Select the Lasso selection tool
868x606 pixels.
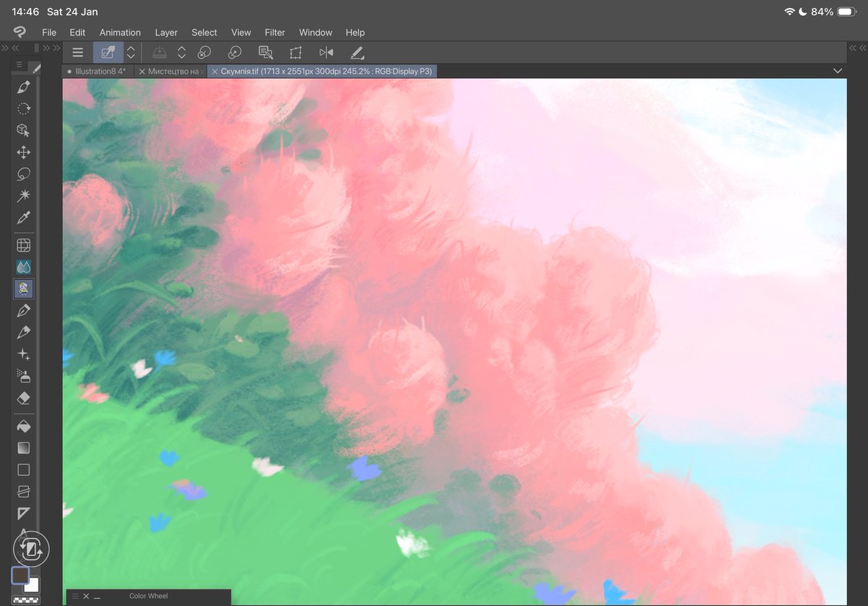23,174
